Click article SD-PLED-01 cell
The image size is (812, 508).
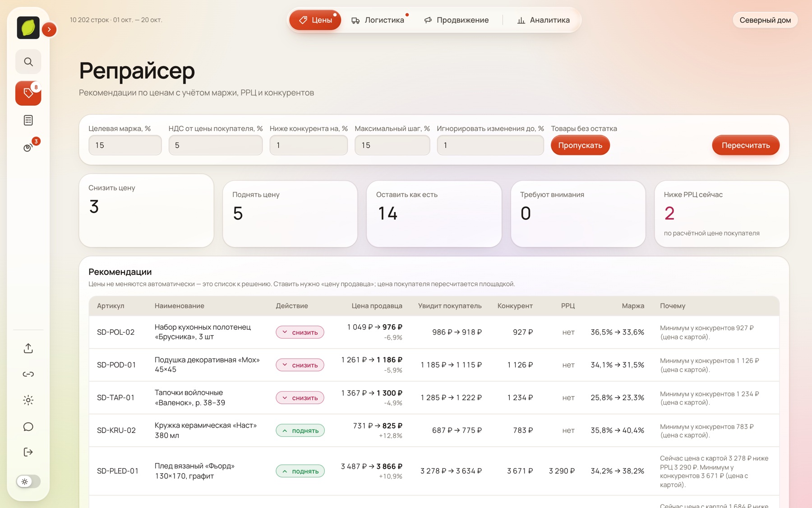pyautogui.click(x=117, y=471)
